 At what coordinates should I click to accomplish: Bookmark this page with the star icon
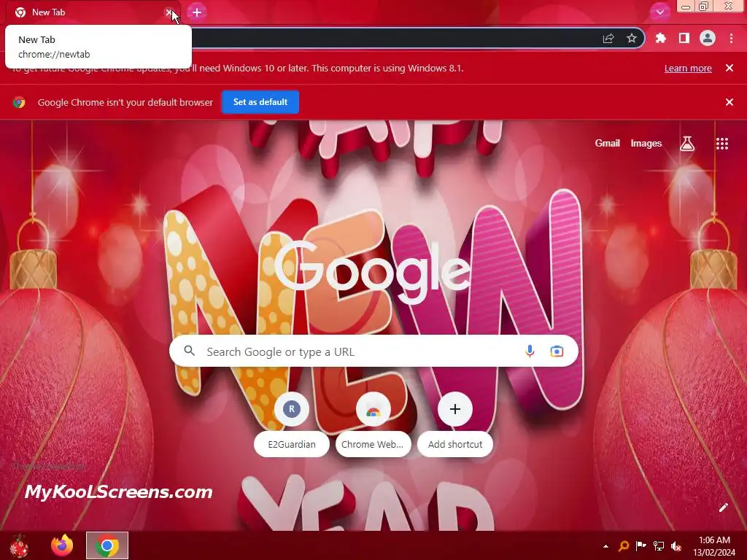632,38
